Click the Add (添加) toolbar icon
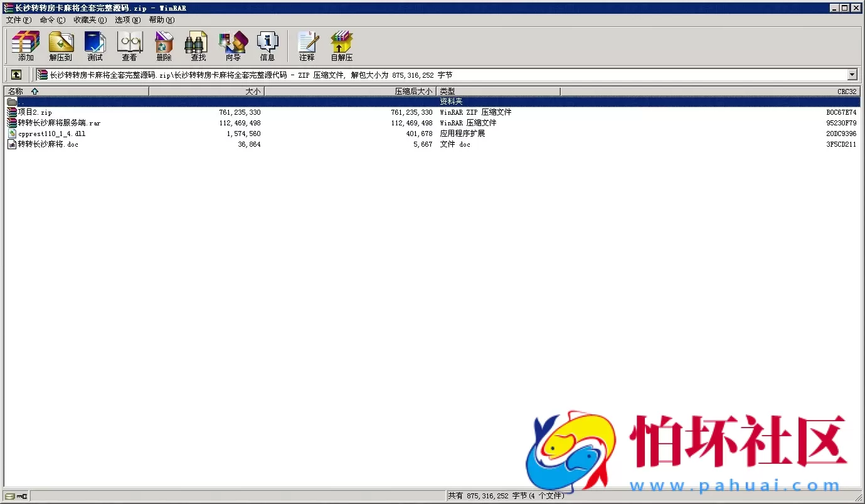The image size is (865, 504). [x=26, y=46]
